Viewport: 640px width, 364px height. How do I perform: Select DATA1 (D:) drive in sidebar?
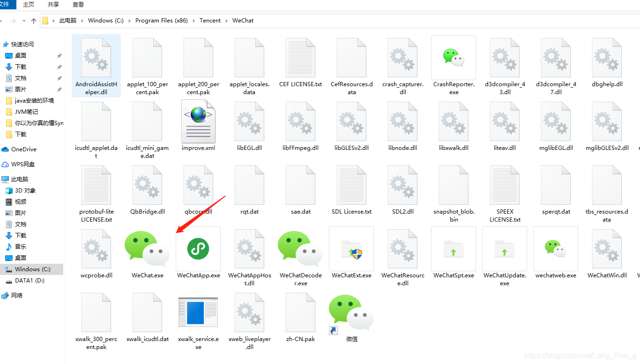[x=30, y=281]
